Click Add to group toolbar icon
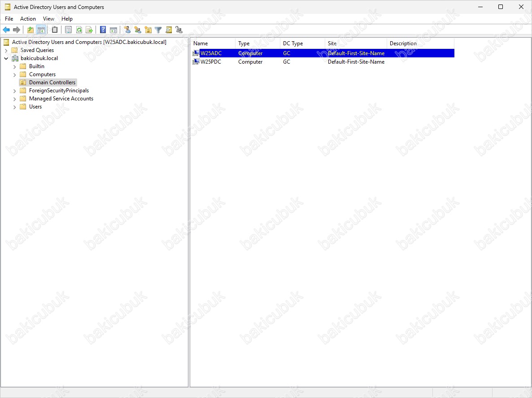The height and width of the screenshot is (398, 532). [179, 30]
